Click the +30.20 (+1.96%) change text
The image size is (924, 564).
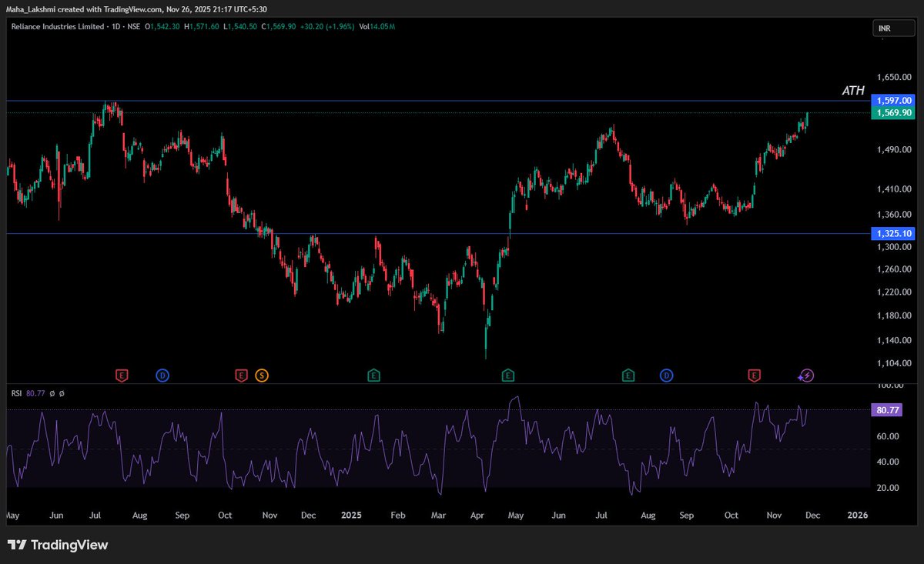point(326,26)
